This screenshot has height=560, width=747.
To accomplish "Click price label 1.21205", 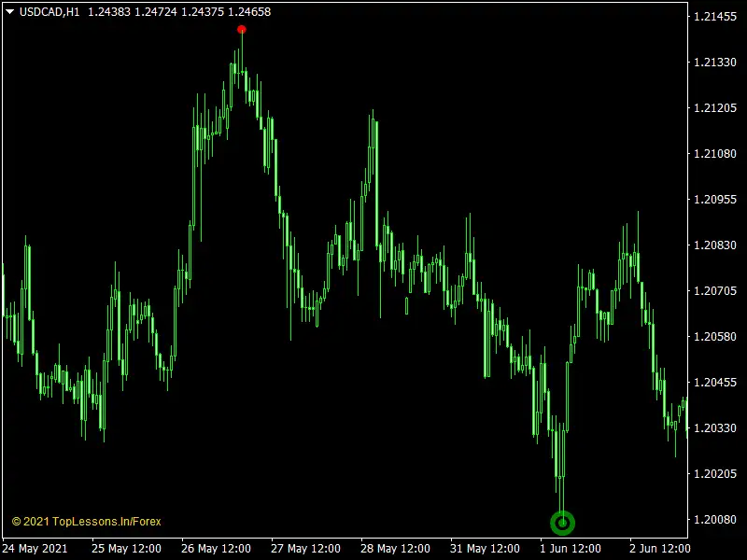I will click(715, 108).
